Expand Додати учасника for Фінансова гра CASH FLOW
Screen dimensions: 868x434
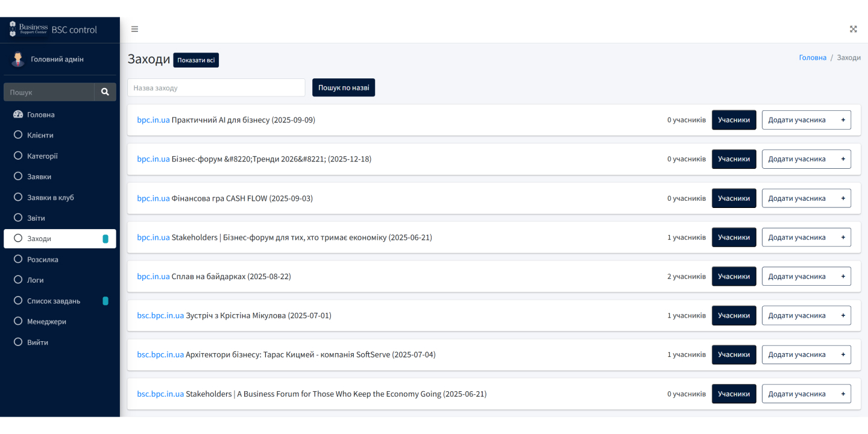click(x=806, y=198)
